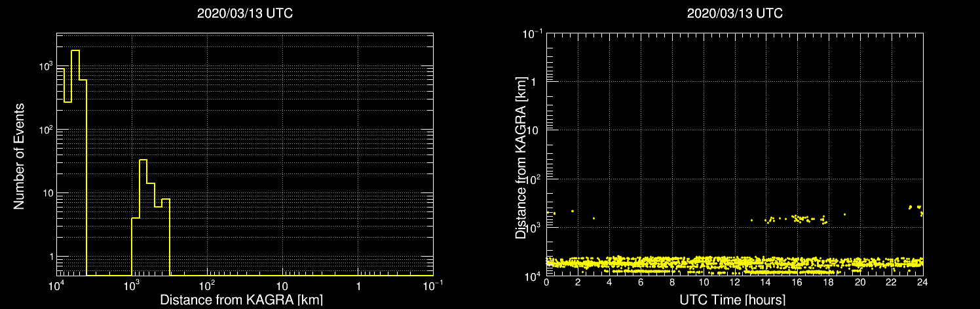Click the UTC Time [hours] axis label
The width and height of the screenshot is (980, 309).
(x=733, y=300)
